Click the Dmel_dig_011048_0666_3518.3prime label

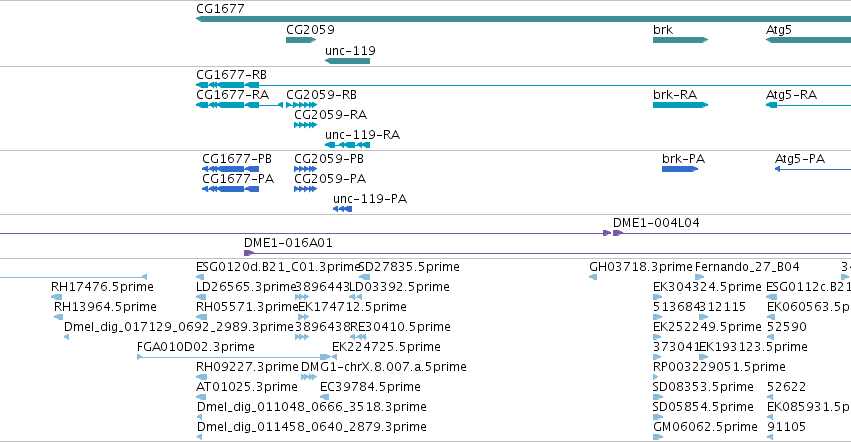312,407
